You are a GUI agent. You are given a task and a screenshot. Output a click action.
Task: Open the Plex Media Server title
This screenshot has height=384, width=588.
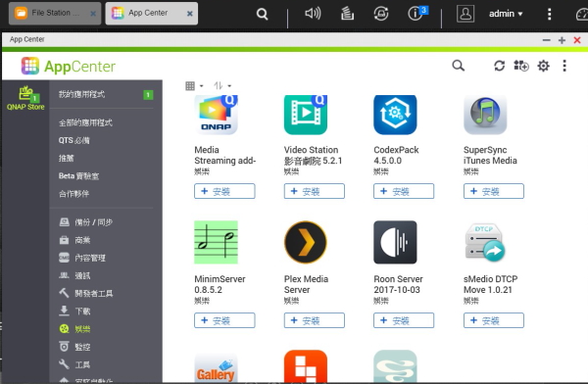click(306, 284)
